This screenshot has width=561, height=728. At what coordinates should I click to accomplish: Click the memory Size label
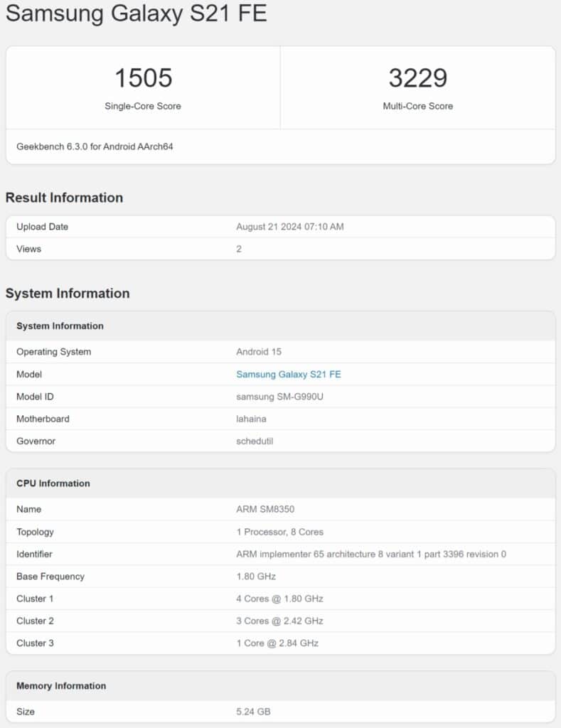(26, 712)
